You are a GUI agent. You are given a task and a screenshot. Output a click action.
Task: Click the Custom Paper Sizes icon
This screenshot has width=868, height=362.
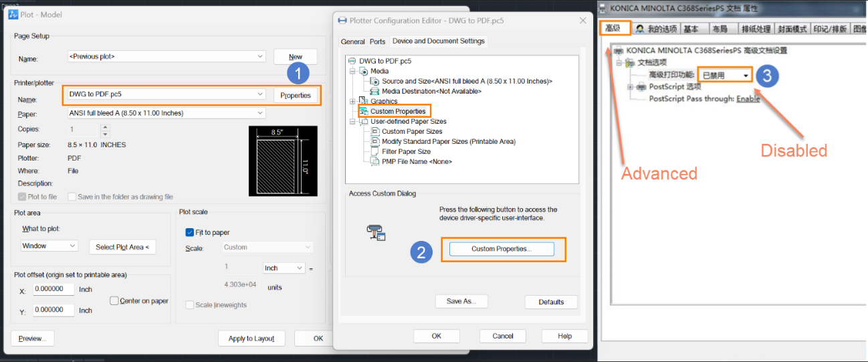pos(375,131)
